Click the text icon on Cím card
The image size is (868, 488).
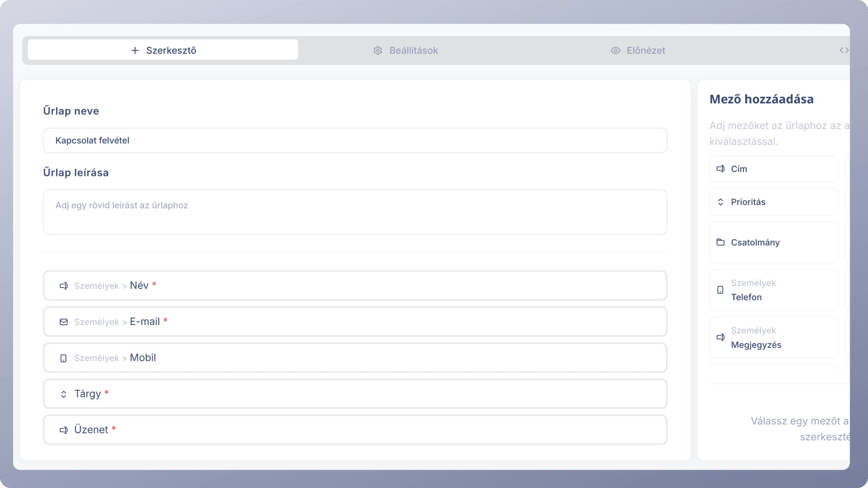tap(720, 169)
